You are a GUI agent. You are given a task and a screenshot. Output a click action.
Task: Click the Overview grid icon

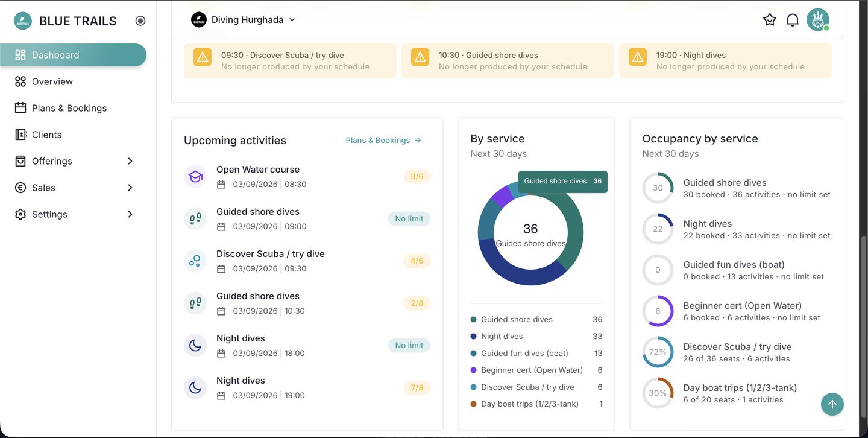click(20, 81)
